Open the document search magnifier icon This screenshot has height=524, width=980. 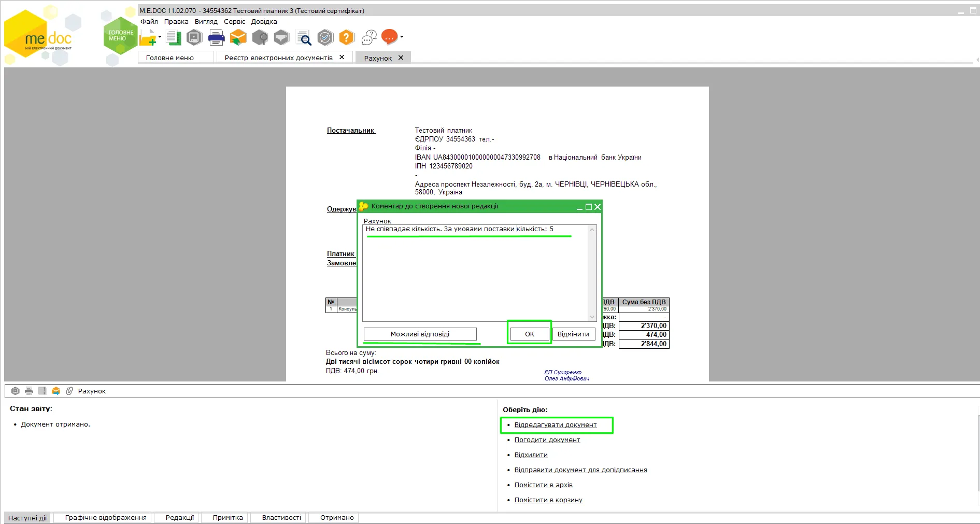click(303, 38)
